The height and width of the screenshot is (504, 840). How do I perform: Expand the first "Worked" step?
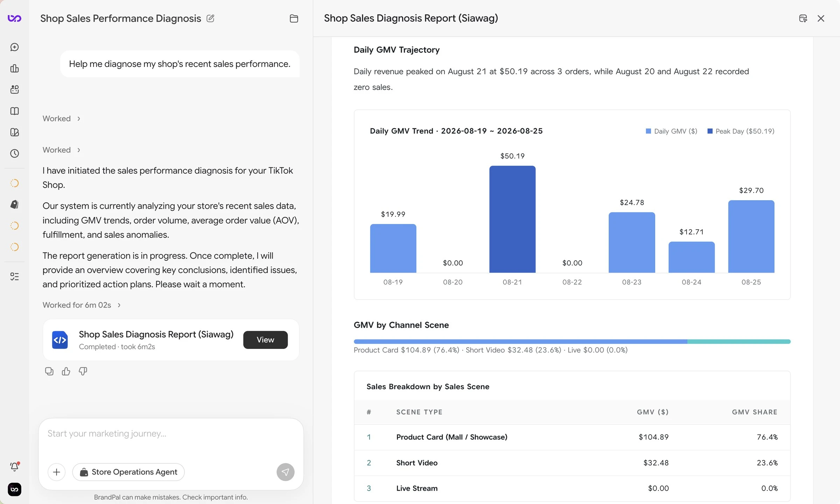coord(62,119)
